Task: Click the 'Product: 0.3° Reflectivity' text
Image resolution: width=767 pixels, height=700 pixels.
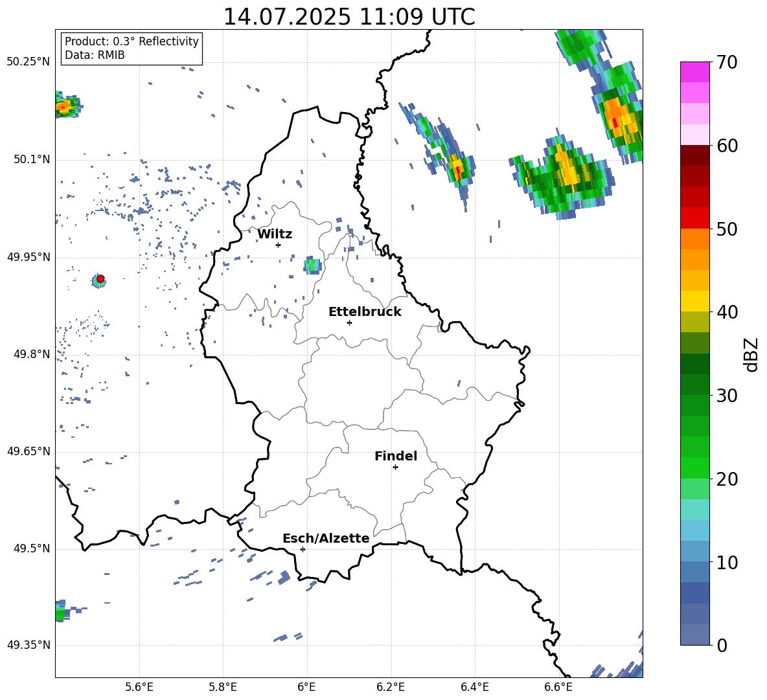Action: click(132, 41)
